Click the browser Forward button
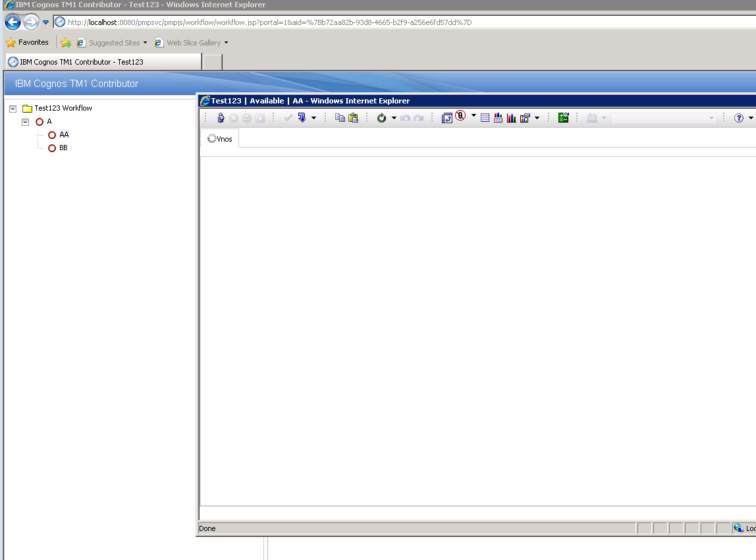 [x=31, y=22]
